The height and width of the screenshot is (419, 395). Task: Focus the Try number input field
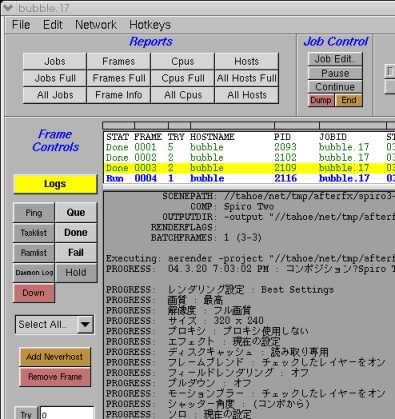click(67, 414)
